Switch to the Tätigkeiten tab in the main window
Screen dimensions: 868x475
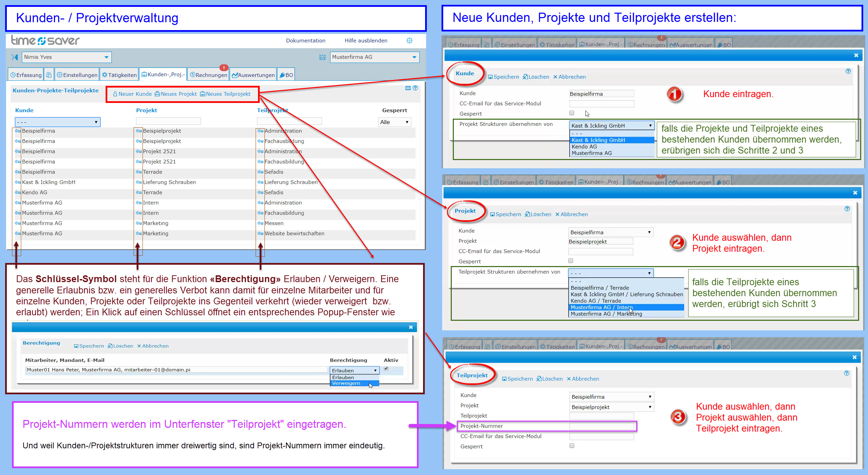click(119, 75)
